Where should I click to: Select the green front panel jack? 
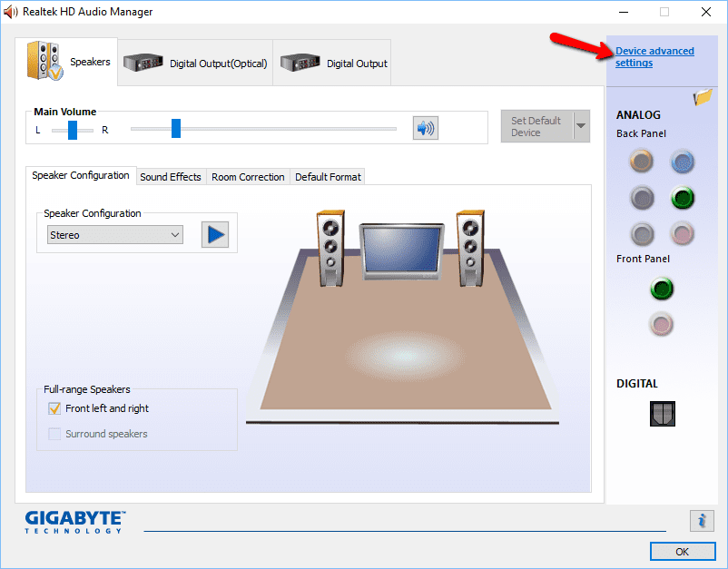point(662,289)
